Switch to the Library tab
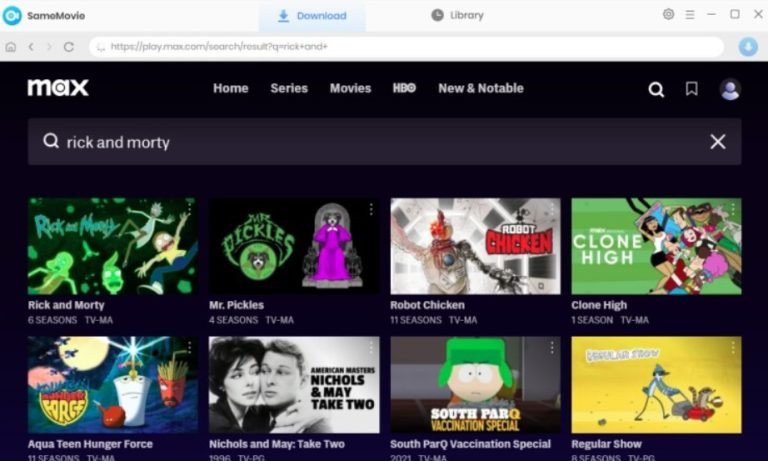 (457, 15)
